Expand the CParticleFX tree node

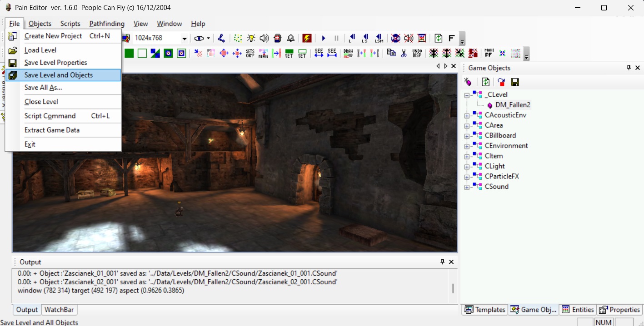pos(467,177)
